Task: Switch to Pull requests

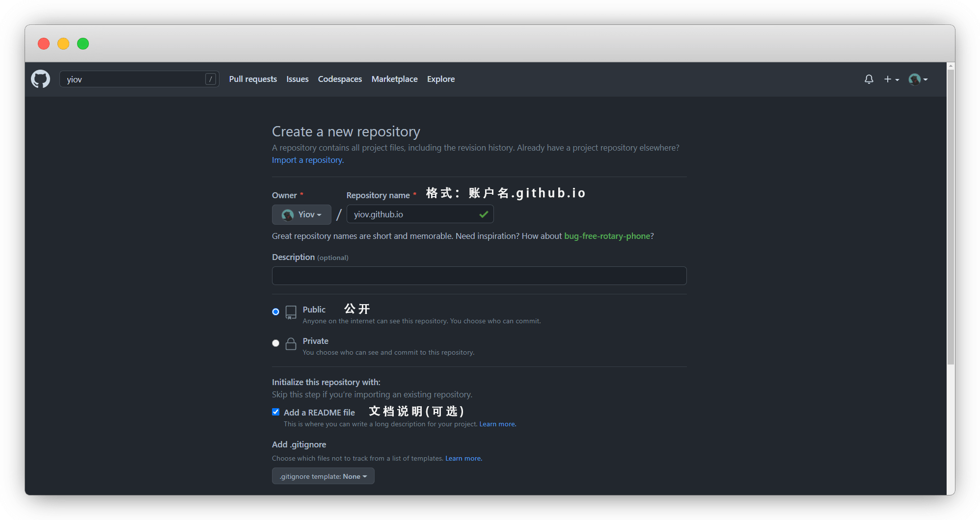Action: (x=252, y=79)
